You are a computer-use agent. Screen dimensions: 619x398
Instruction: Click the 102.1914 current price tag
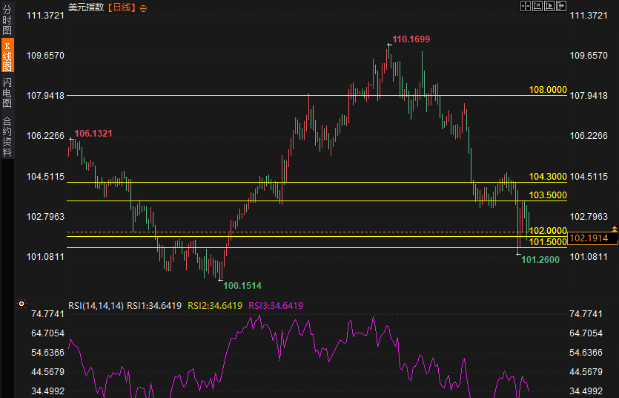(592, 238)
